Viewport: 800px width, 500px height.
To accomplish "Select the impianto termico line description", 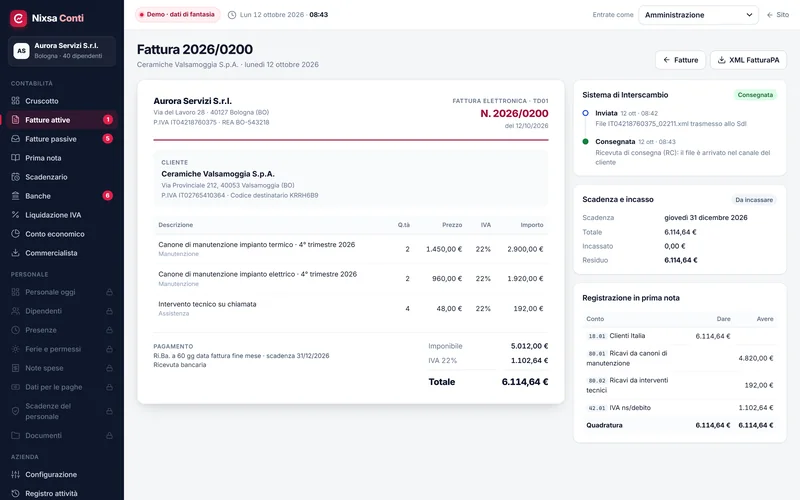I will (257, 245).
